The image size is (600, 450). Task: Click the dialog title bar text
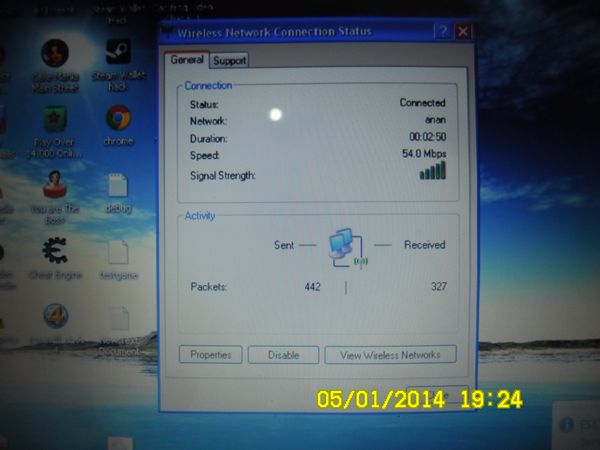(x=274, y=32)
